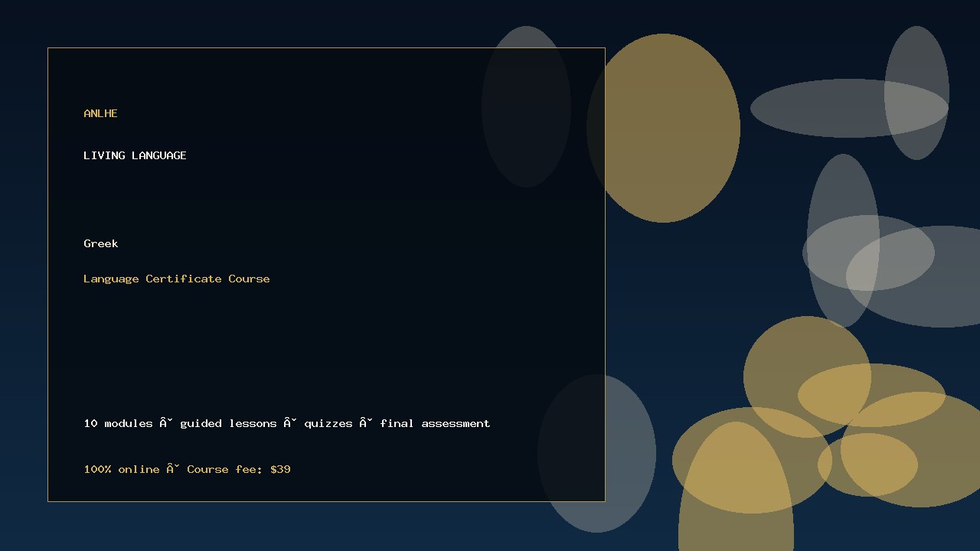The height and width of the screenshot is (551, 980).
Task: Select the "LIVING LANGUAGE" heading
Action: tap(135, 155)
